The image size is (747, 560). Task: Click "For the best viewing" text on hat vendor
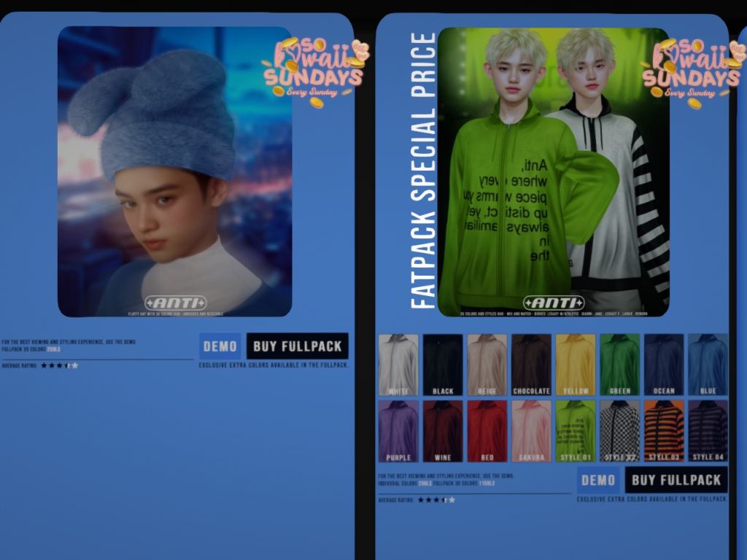click(x=69, y=342)
